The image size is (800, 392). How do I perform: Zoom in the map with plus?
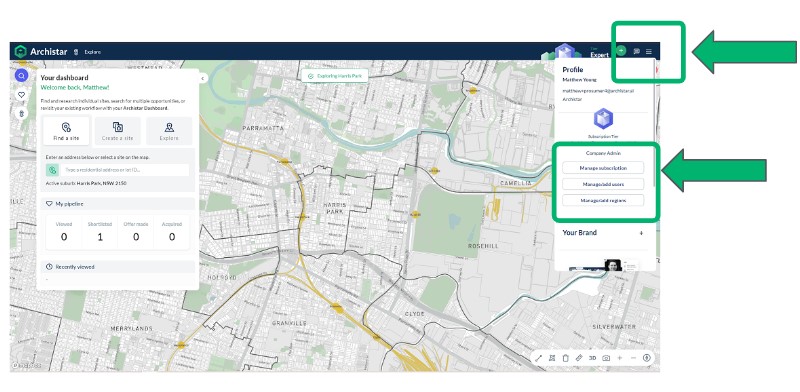coord(619,358)
